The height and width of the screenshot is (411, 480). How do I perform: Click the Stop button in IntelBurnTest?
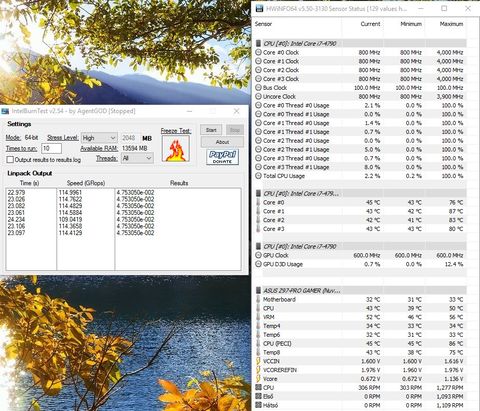[235, 130]
